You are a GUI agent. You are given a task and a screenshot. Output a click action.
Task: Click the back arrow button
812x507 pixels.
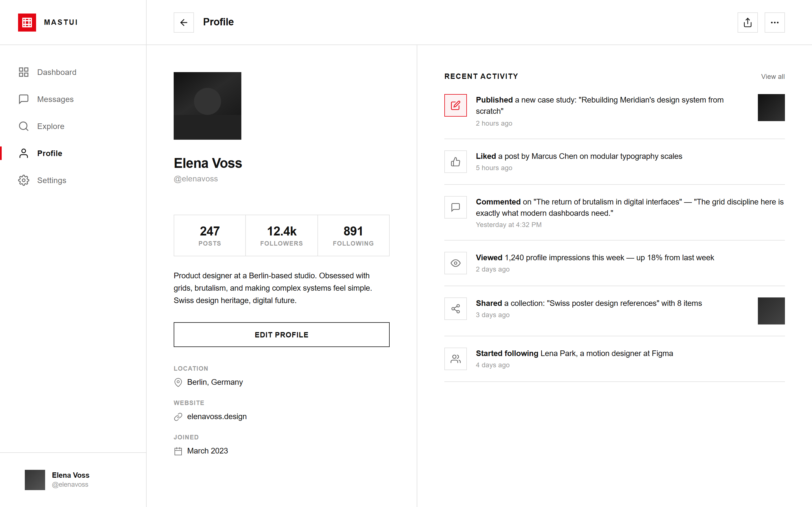[x=184, y=23]
